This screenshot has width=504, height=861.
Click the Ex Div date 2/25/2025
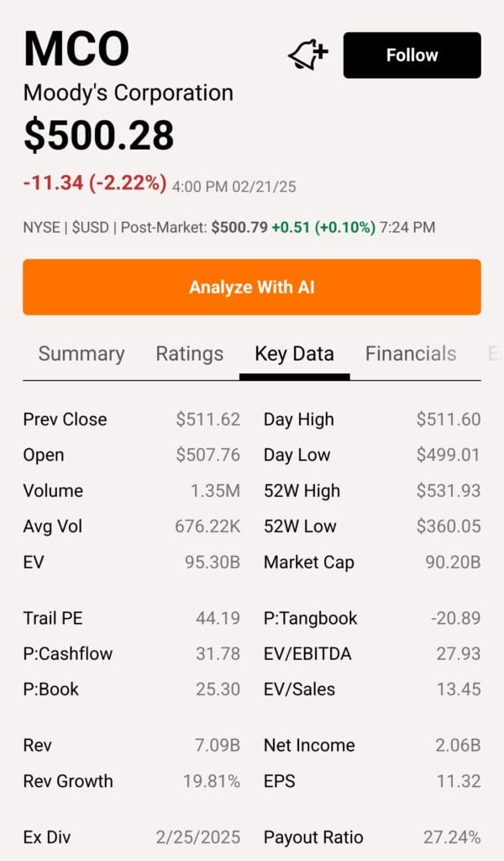coord(201,837)
